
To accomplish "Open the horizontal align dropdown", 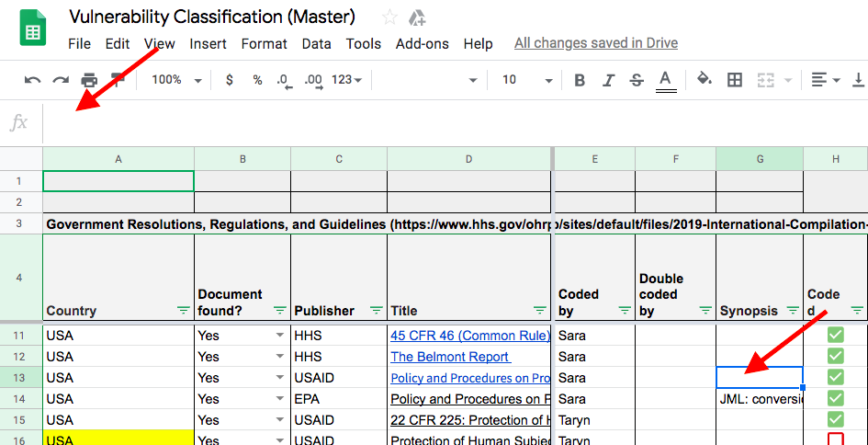I will [826, 80].
